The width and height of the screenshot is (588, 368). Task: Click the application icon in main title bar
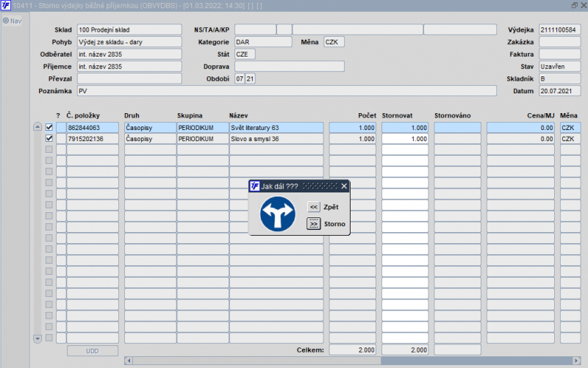[6, 5]
